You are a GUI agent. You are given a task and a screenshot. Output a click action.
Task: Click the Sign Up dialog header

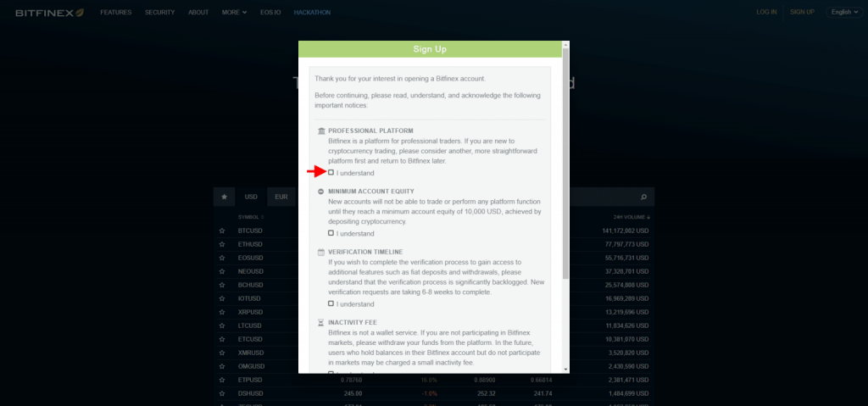click(x=430, y=49)
